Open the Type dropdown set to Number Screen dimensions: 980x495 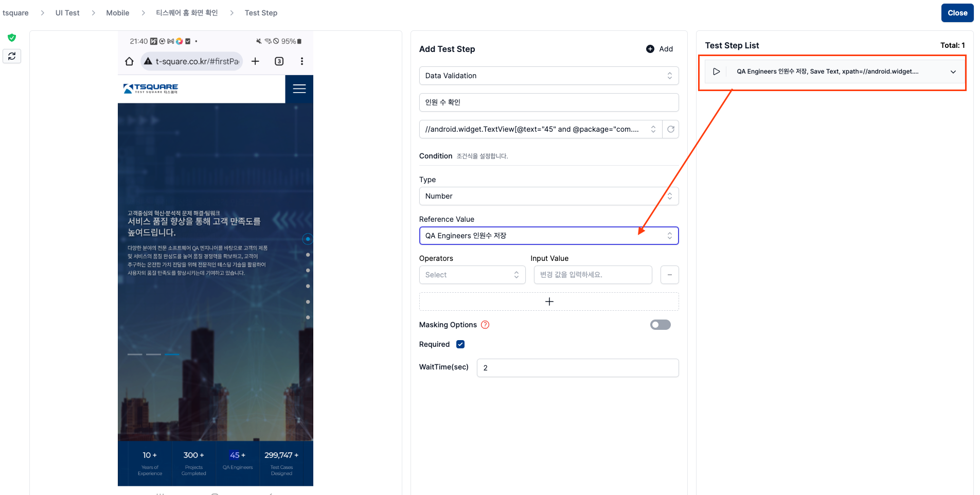pyautogui.click(x=549, y=196)
